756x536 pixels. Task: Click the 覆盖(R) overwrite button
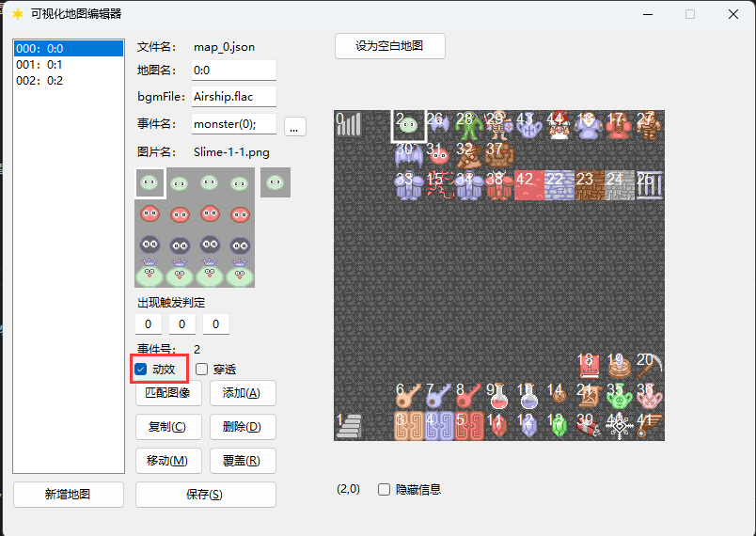[x=243, y=461]
